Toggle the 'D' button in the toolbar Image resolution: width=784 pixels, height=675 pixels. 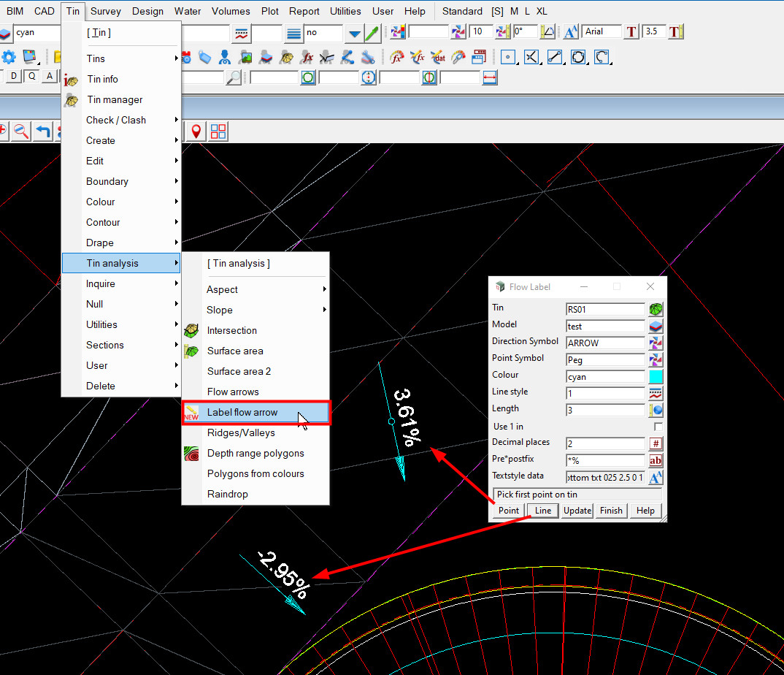[x=14, y=77]
